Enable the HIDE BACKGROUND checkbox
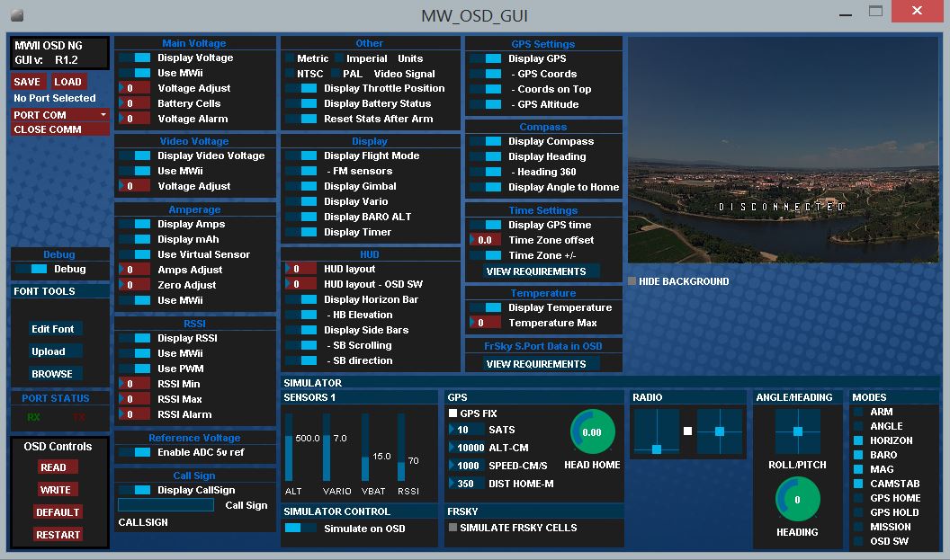The image size is (950, 560). pyautogui.click(x=632, y=281)
